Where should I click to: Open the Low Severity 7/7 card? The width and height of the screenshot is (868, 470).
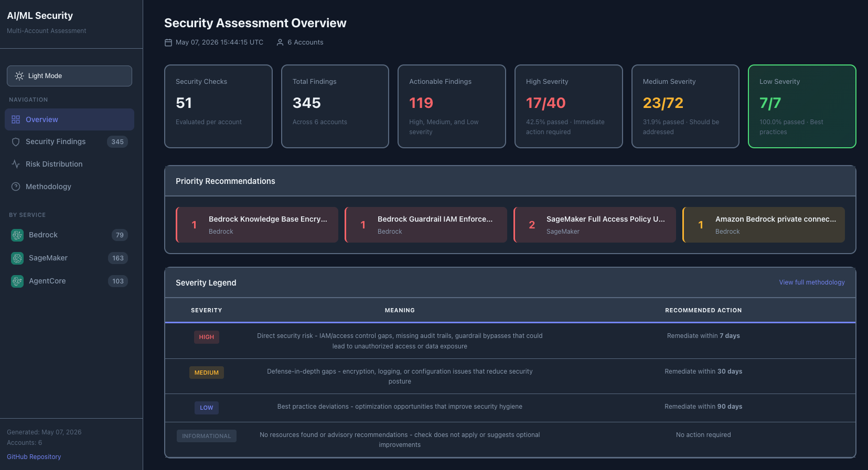802,106
